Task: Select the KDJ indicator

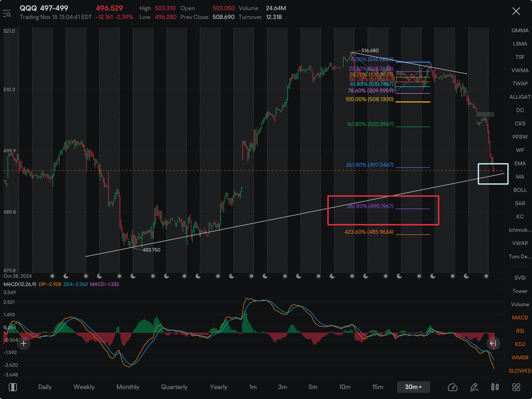Action: click(x=520, y=344)
